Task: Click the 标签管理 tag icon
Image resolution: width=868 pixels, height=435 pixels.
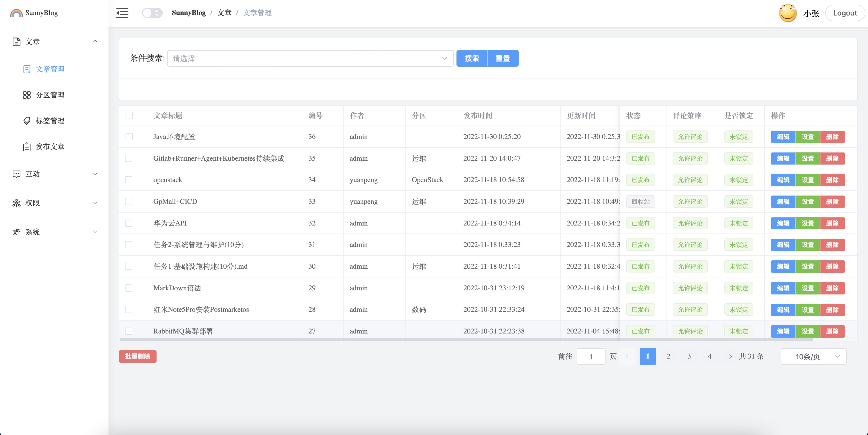Action: point(27,121)
